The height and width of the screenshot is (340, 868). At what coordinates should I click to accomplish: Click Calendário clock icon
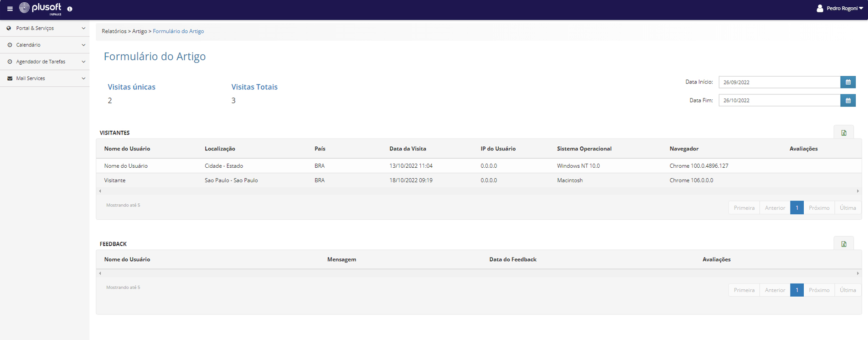(10, 45)
